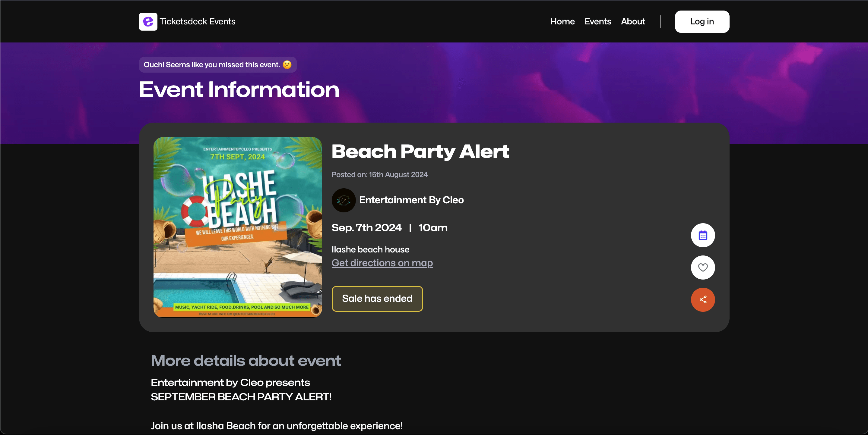Favorite the event with heart icon
The image size is (868, 435).
702,267
